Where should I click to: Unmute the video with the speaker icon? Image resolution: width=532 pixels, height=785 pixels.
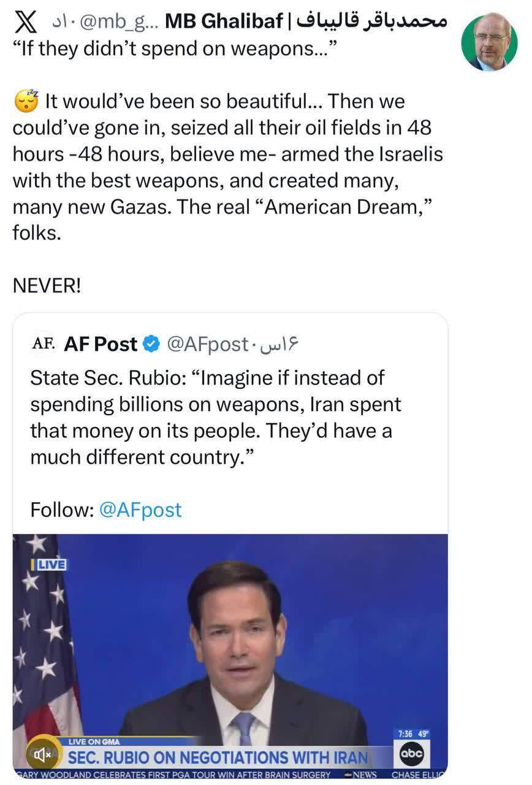coord(43,755)
